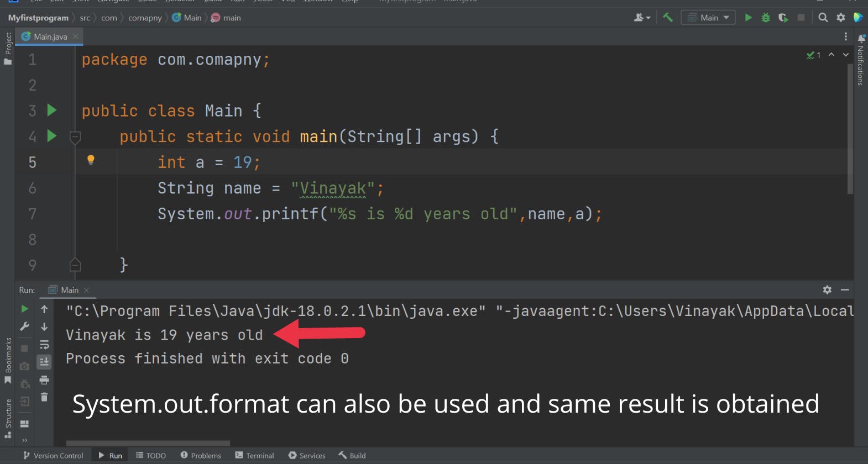Toggle soft-wrap in Run console

(x=44, y=345)
